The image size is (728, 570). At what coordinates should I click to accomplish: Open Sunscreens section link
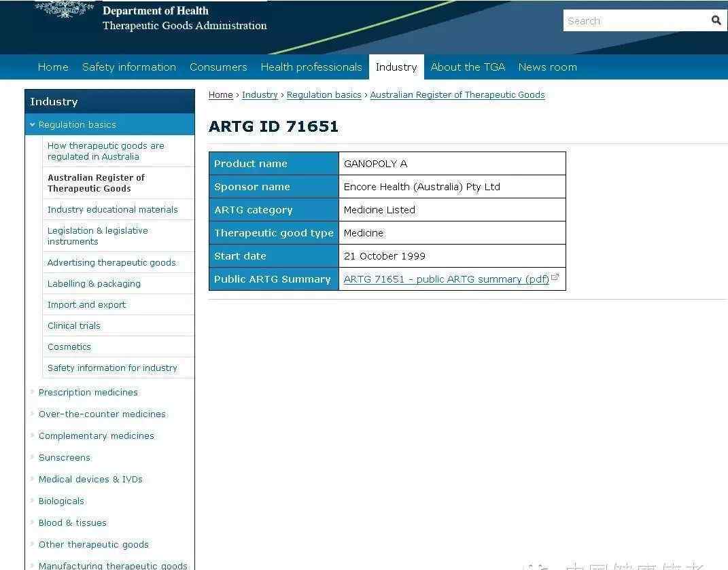(65, 457)
